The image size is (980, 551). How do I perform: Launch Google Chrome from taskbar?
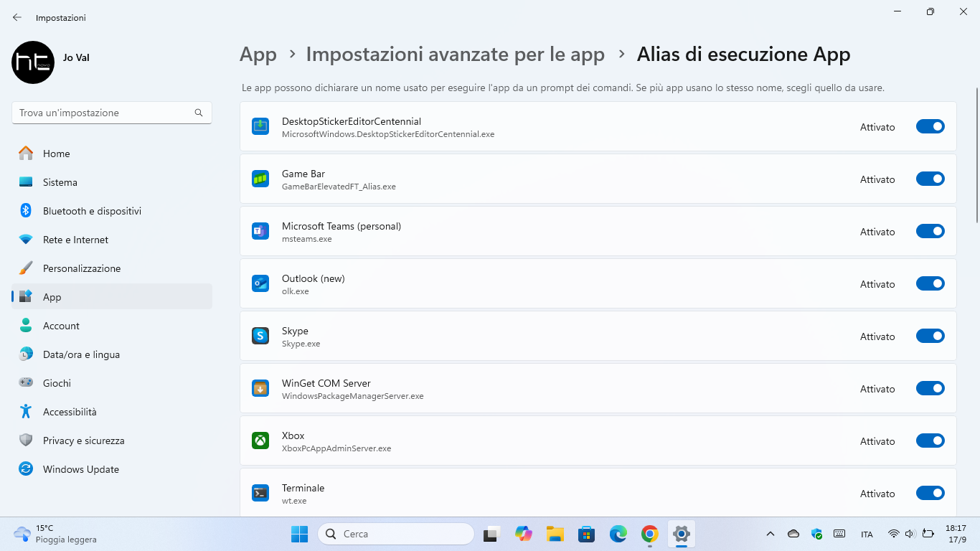click(x=650, y=534)
